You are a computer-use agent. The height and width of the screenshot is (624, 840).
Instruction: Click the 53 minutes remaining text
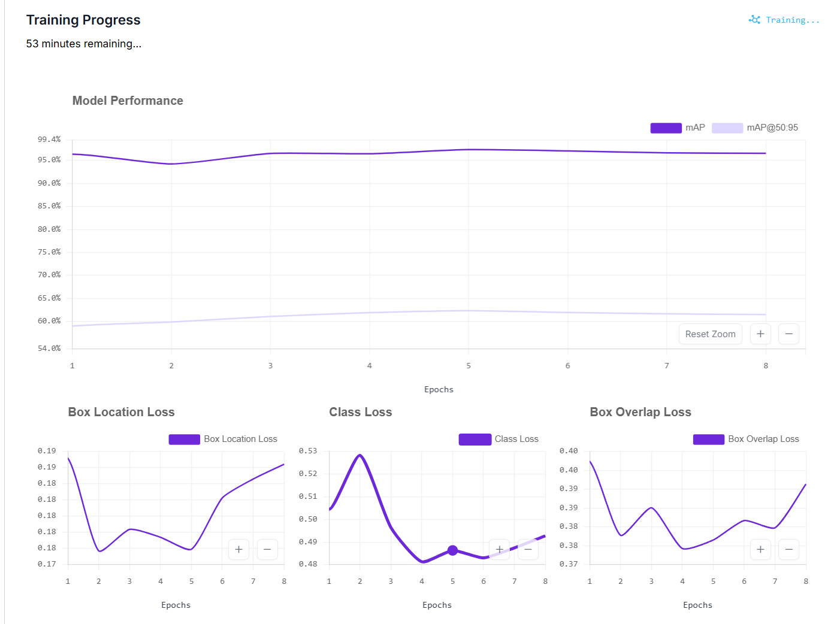(84, 44)
